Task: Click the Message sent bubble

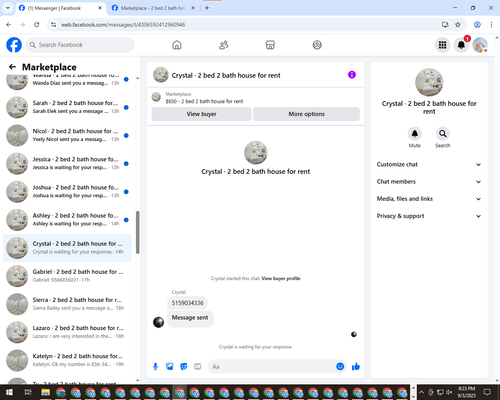Action: click(x=190, y=318)
